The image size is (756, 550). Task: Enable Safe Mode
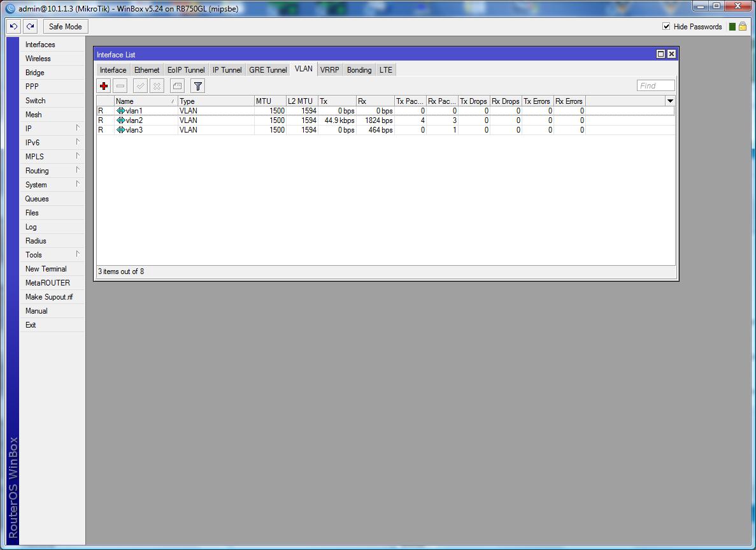pos(65,26)
